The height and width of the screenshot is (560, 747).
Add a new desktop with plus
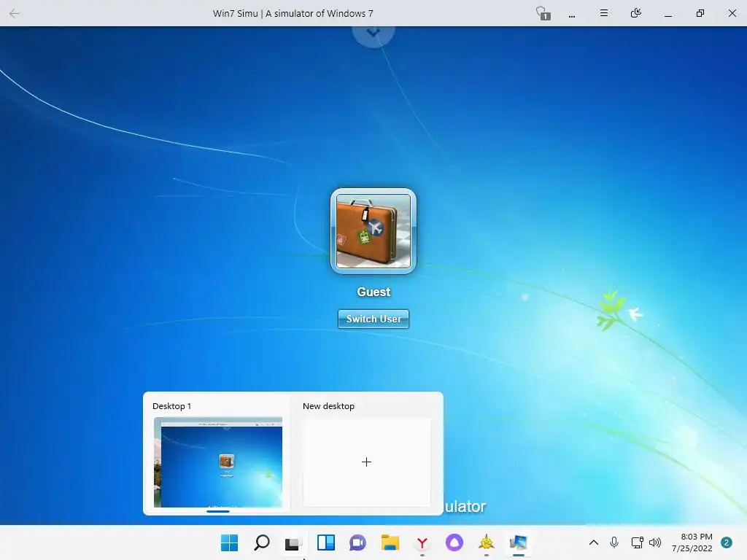(x=366, y=462)
